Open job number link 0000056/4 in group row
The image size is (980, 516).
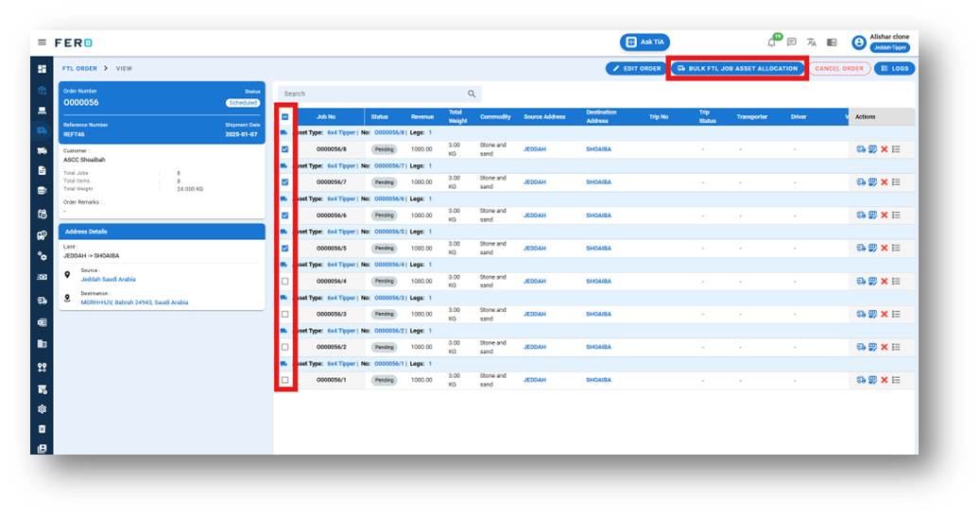[x=389, y=265]
